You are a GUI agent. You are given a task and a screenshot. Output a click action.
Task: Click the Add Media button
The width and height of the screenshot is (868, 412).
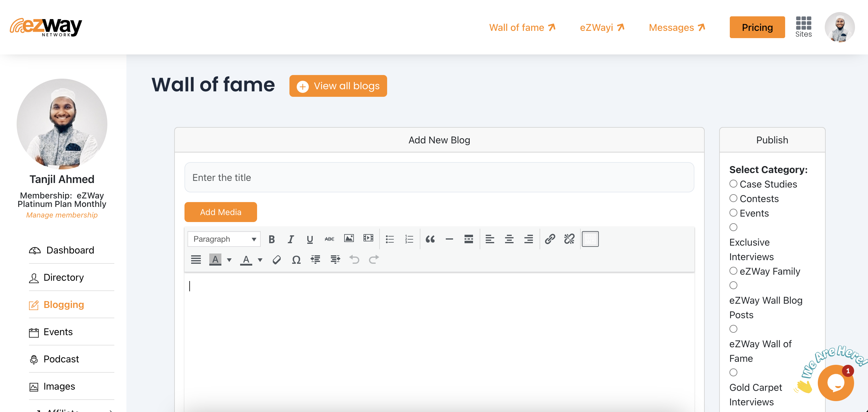point(220,212)
